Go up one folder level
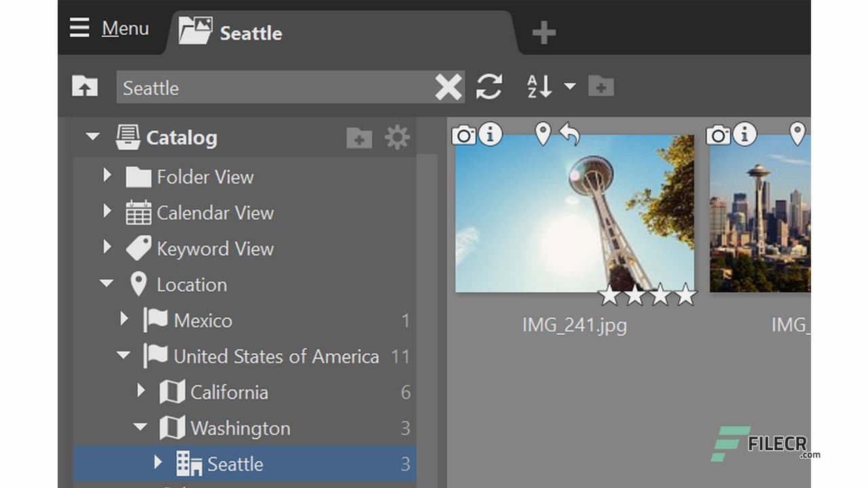 85,87
